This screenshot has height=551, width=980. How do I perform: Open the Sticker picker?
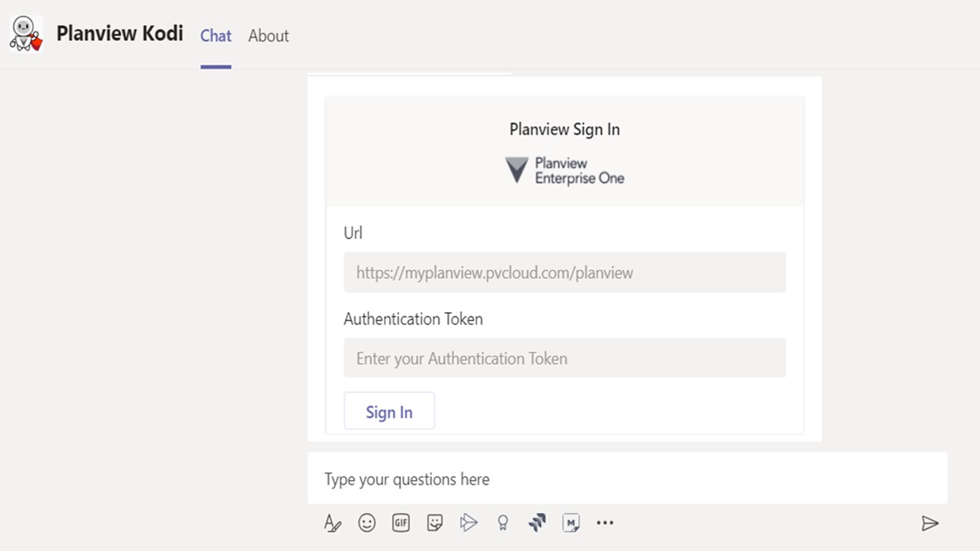(x=435, y=523)
